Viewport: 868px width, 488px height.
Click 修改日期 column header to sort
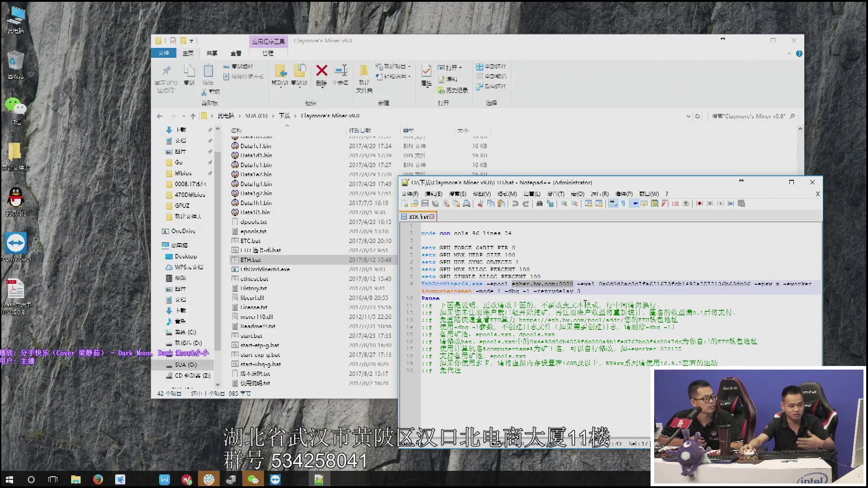coord(360,131)
